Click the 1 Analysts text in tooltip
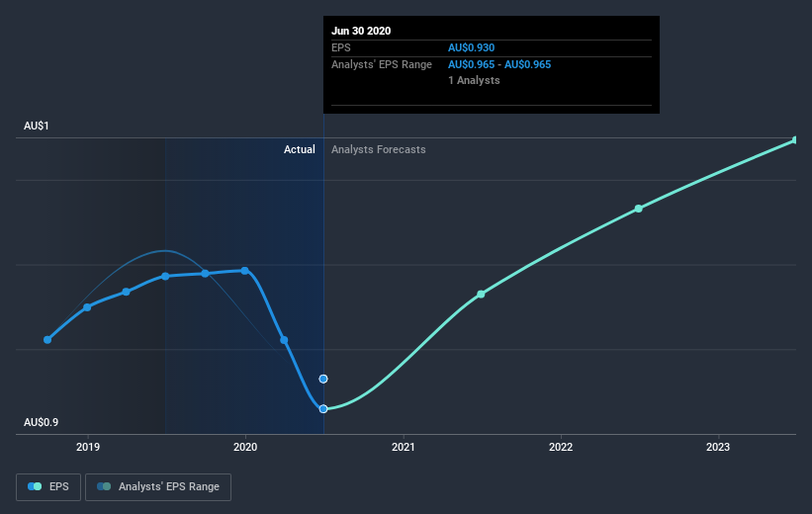Viewport: 812px width, 514px height. click(x=474, y=80)
